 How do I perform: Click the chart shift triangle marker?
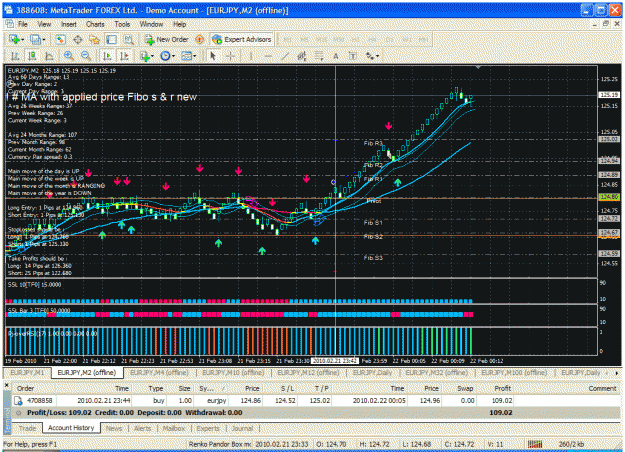(x=478, y=68)
